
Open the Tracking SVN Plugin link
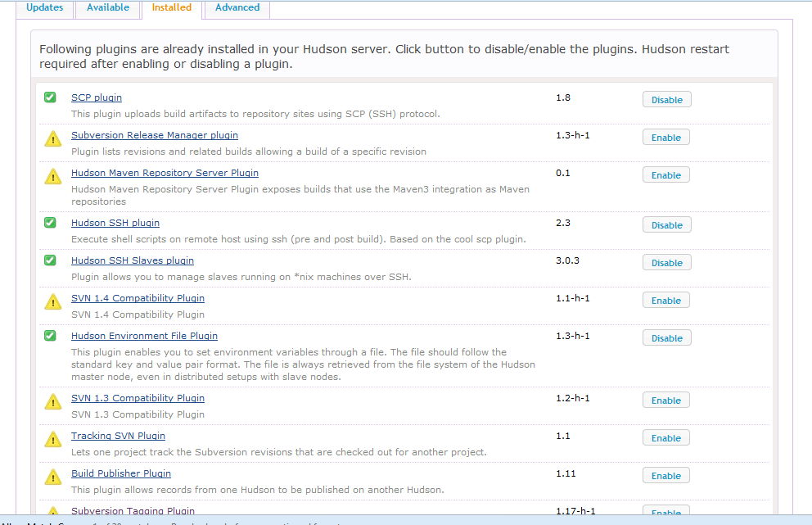[118, 436]
